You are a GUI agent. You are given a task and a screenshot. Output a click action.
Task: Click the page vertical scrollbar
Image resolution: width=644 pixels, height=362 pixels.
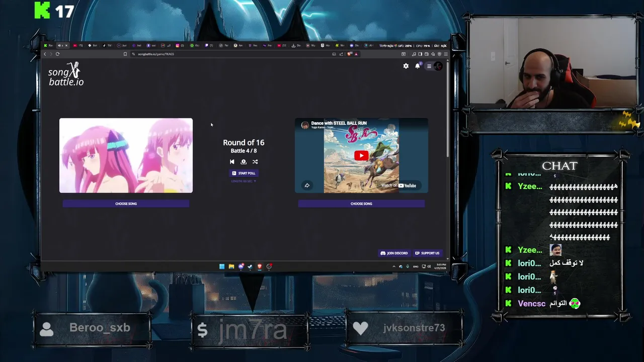click(447, 111)
